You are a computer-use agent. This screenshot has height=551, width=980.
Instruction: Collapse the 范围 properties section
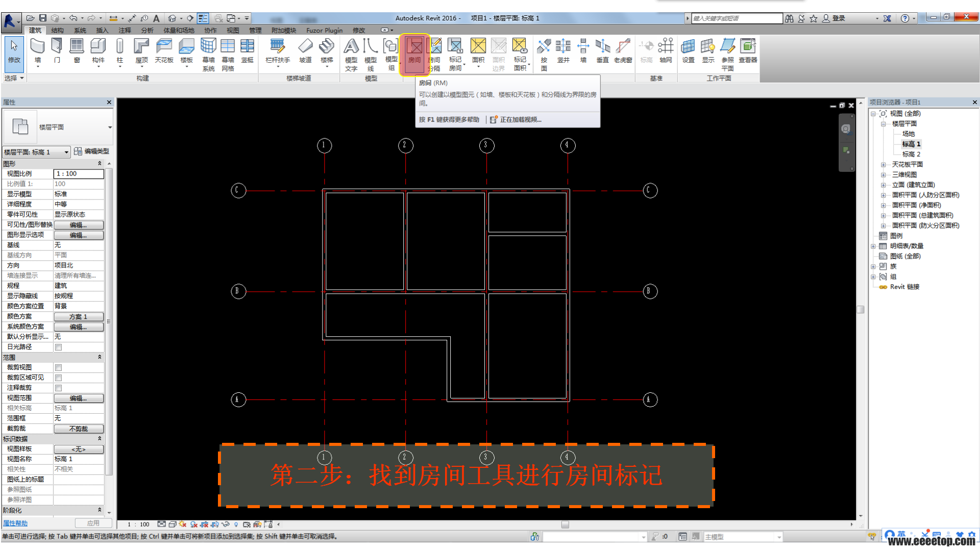click(100, 357)
